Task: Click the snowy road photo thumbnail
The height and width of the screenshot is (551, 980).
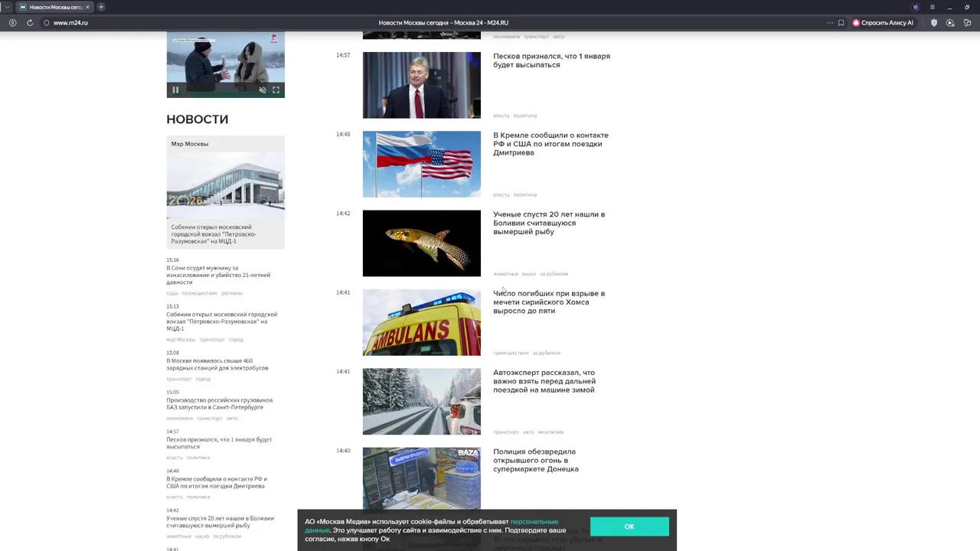Action: click(422, 402)
